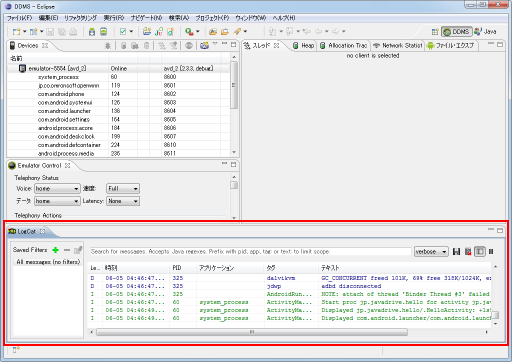Screen dimensions: 512x362
Task: Click the checkbox task icon in main toolbar
Action: 123,32
